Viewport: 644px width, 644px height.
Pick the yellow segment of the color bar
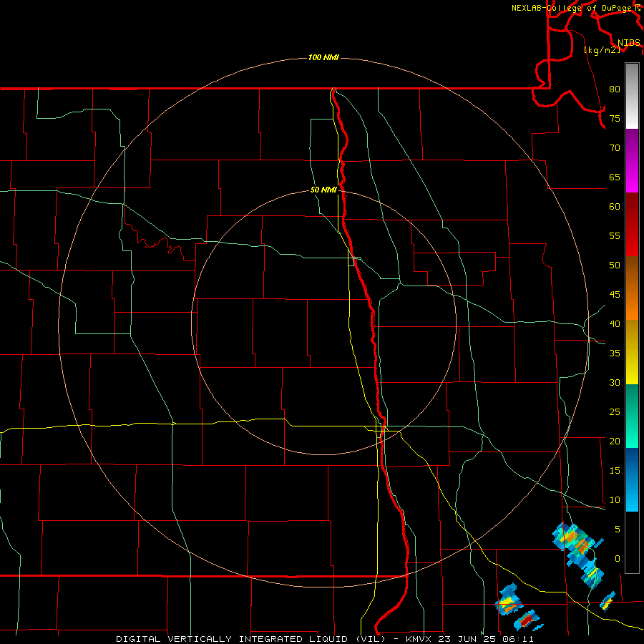pyautogui.click(x=632, y=352)
